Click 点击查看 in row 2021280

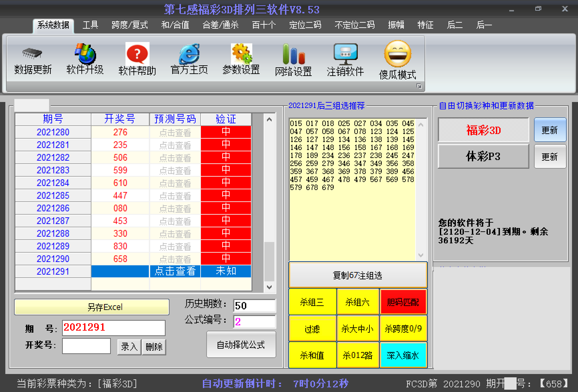point(175,133)
